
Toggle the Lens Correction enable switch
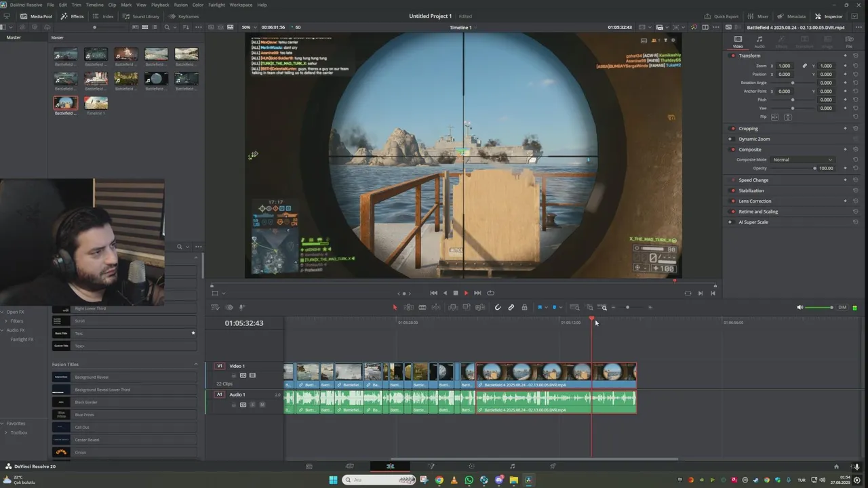tap(732, 201)
